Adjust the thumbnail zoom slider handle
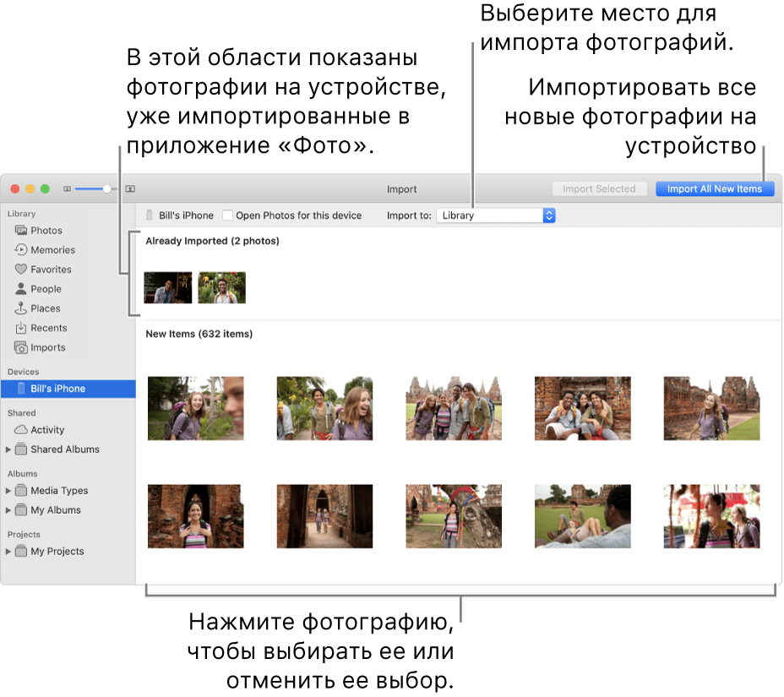The height and width of the screenshot is (697, 784). coord(106,189)
